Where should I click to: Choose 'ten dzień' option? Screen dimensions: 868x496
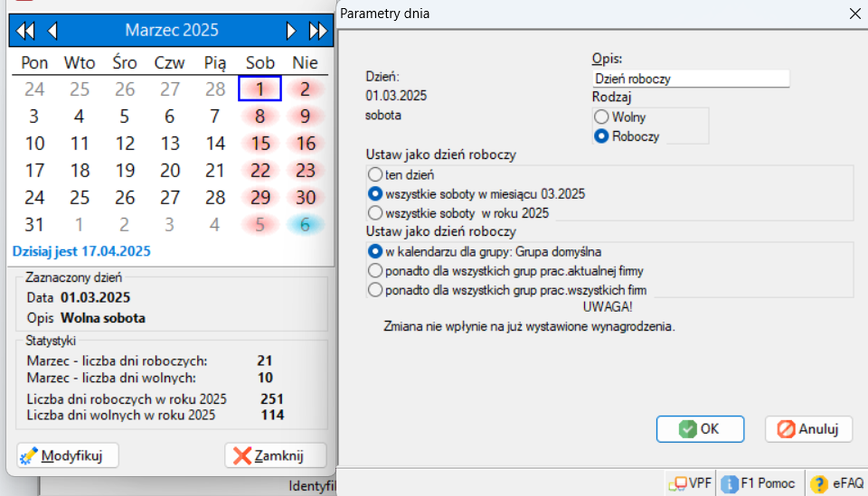click(x=374, y=173)
